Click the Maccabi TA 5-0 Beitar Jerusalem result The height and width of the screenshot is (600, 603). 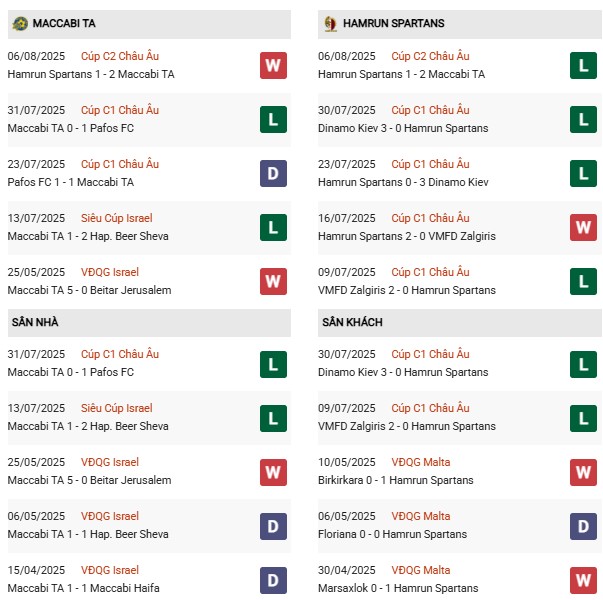pyautogui.click(x=89, y=290)
